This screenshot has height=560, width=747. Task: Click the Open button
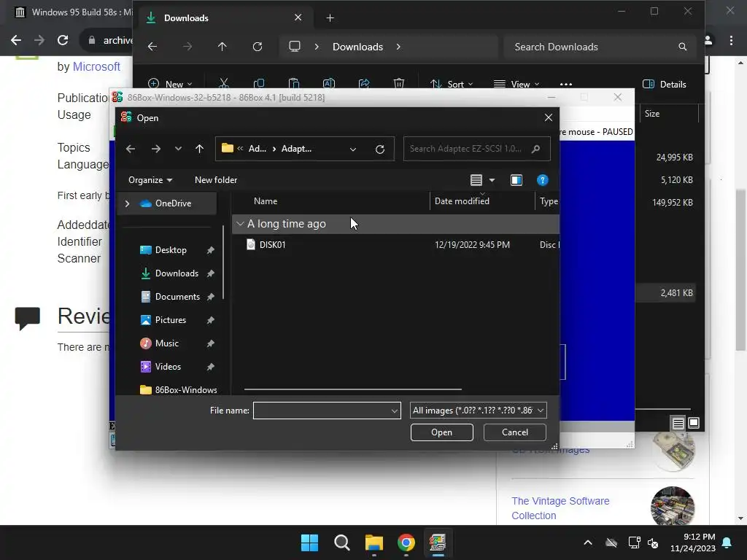(x=441, y=432)
